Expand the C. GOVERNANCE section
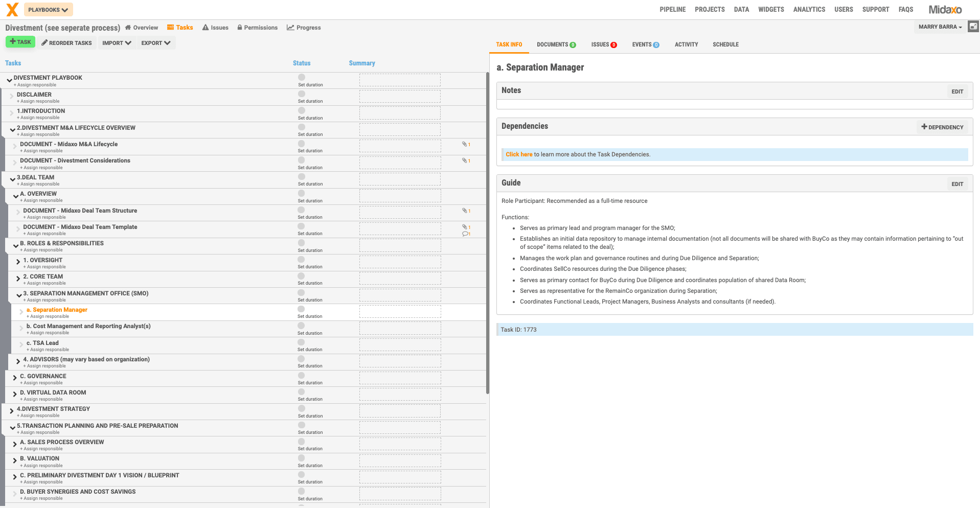 [15, 378]
